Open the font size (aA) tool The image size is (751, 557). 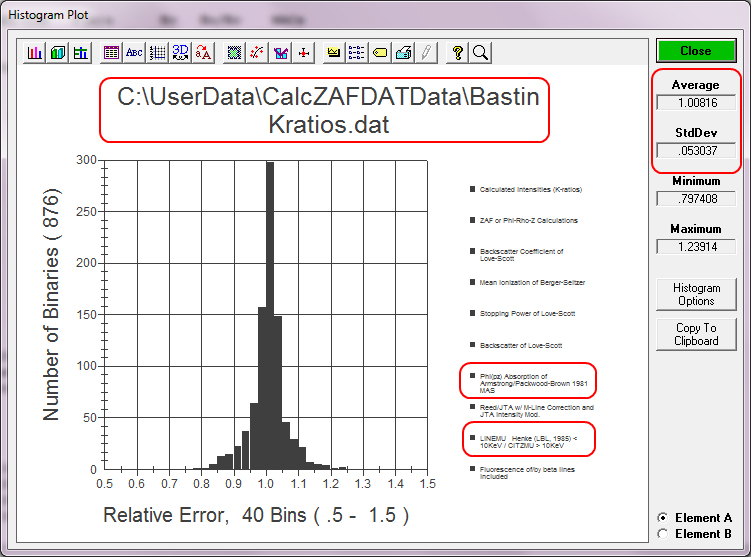click(x=203, y=53)
